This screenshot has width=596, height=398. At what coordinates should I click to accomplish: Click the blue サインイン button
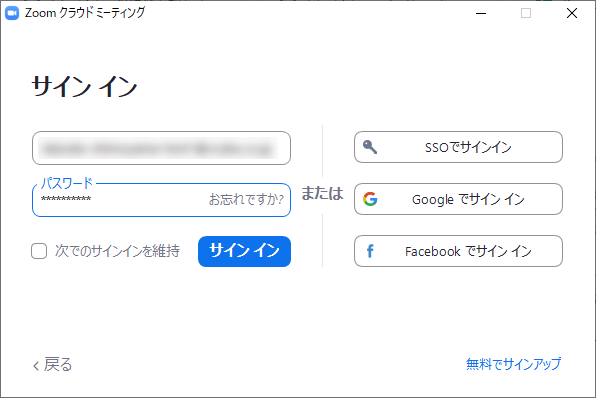pyautogui.click(x=244, y=251)
